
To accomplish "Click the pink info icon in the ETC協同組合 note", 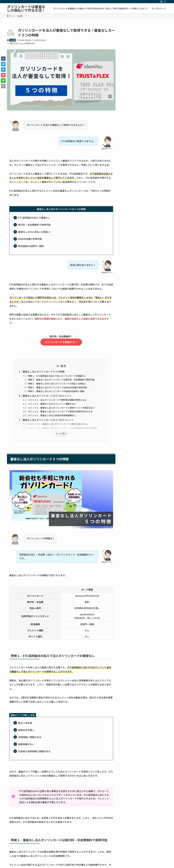I will (13, 797).
